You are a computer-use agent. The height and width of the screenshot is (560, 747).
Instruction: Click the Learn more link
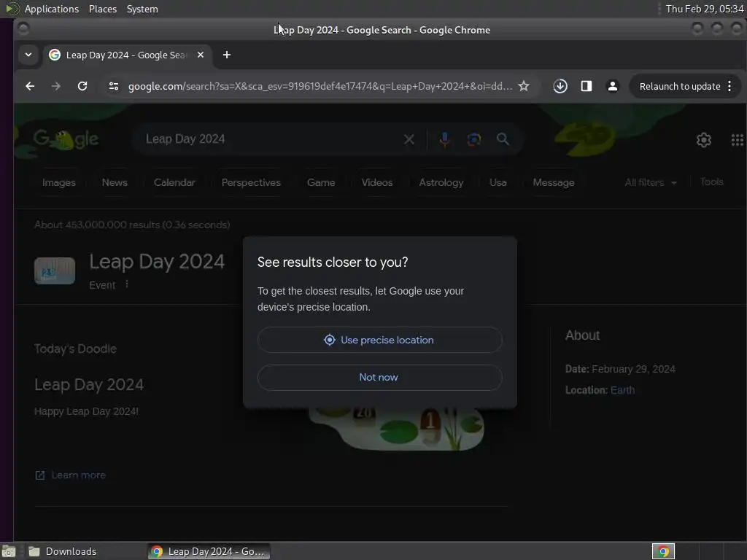[70, 475]
